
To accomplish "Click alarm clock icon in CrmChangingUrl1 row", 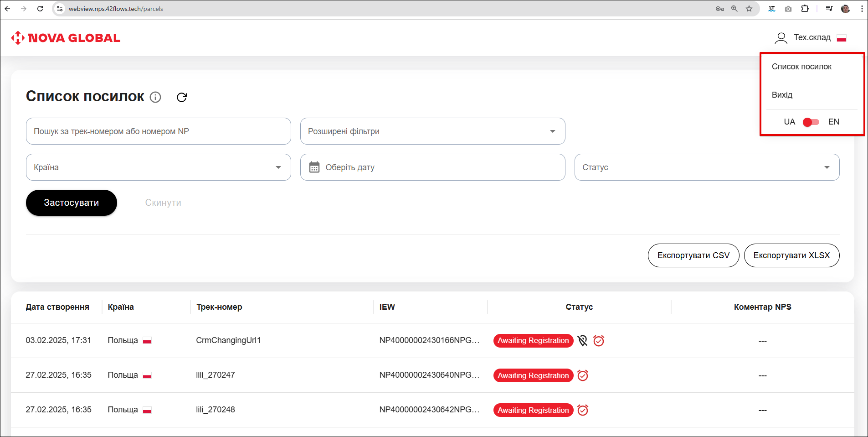I will coord(599,341).
